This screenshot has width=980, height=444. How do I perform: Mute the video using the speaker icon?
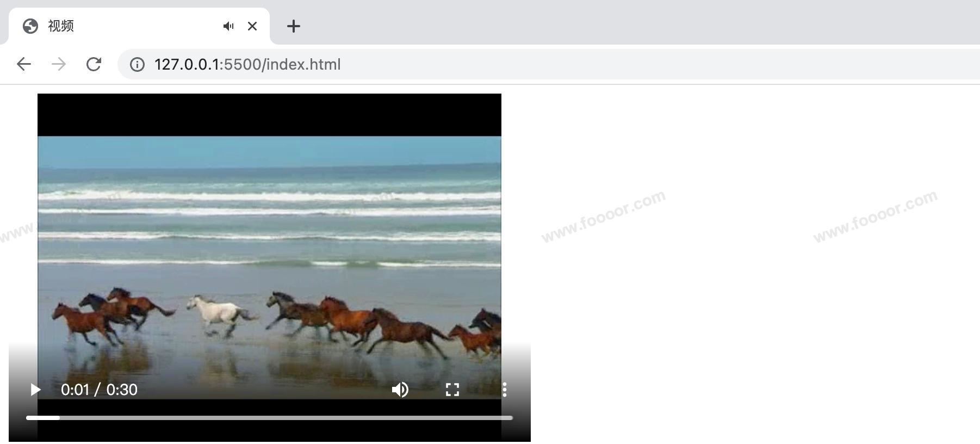(x=400, y=390)
